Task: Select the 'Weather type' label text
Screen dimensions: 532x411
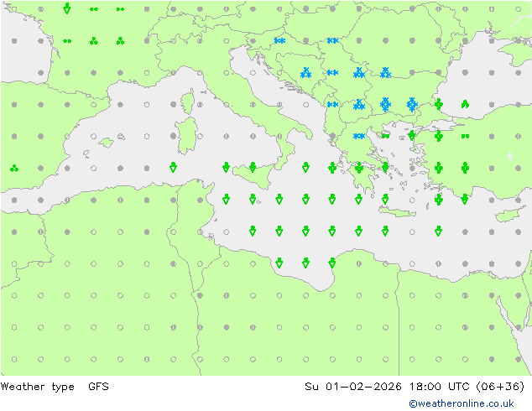Action: (x=37, y=387)
